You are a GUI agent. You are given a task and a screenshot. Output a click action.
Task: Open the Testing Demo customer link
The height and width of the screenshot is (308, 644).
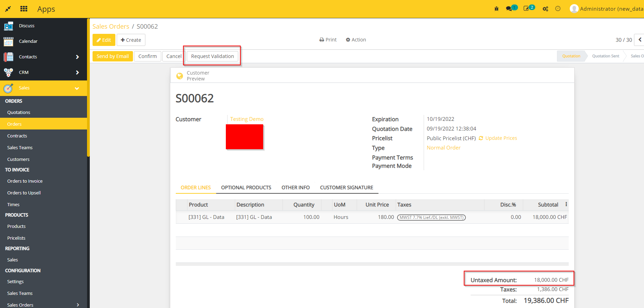pos(247,119)
